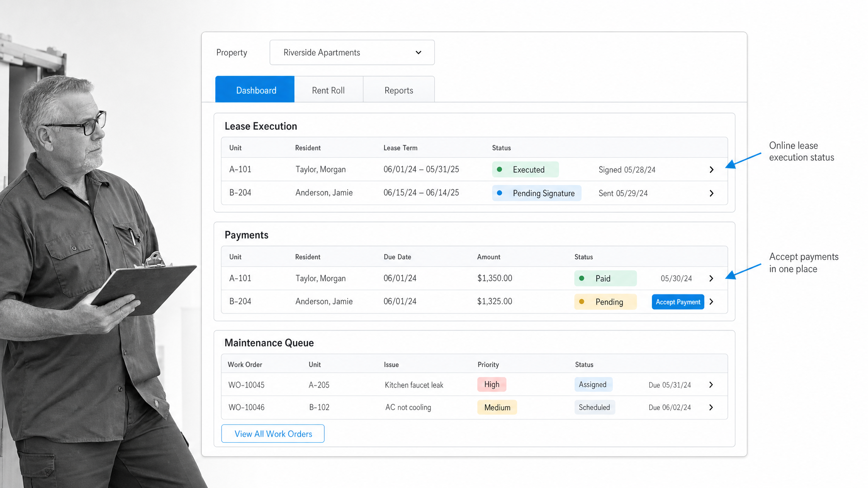
Task: Select work order WO-10046
Action: 246,407
